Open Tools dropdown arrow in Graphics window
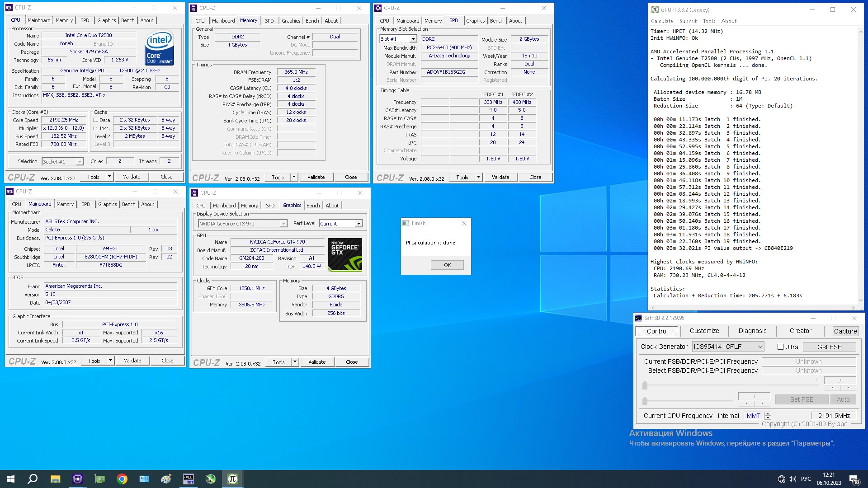 [295, 362]
